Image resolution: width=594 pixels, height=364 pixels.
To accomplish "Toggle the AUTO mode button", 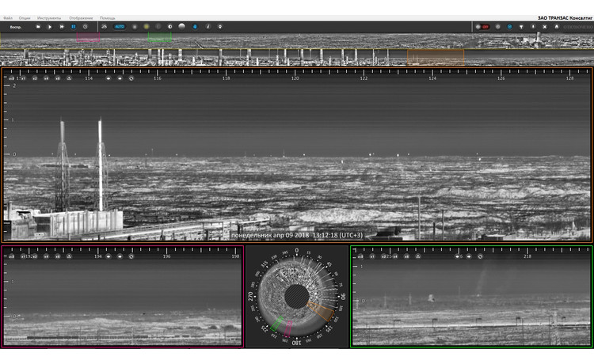I will pos(119,27).
